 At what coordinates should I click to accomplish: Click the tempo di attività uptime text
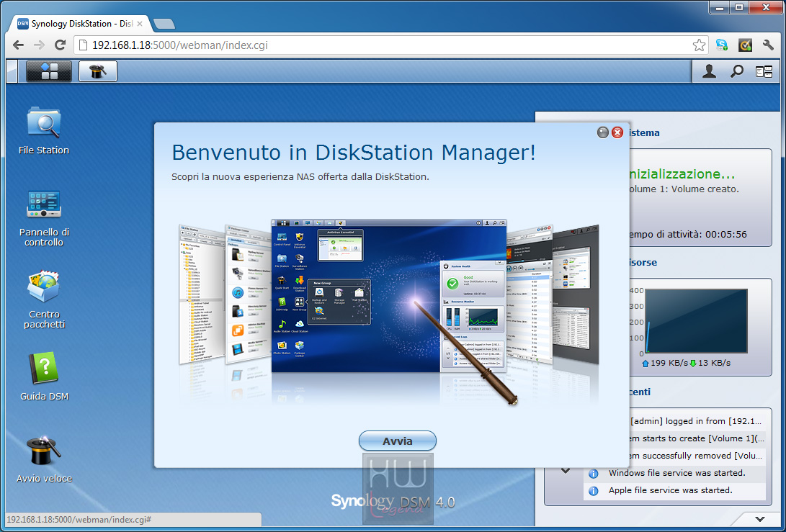(688, 235)
